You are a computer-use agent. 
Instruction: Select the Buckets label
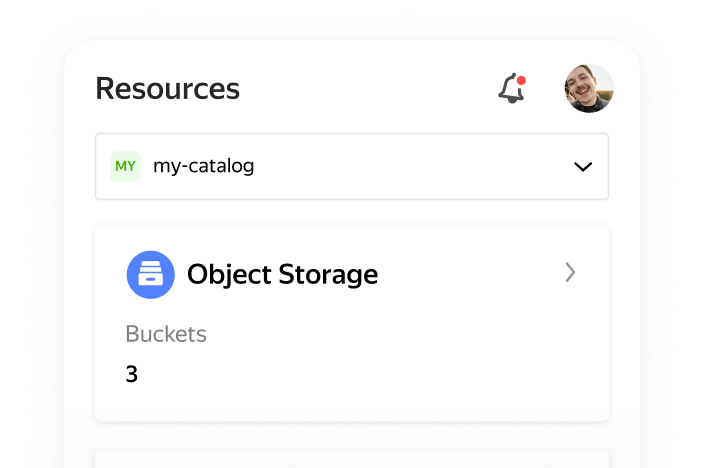point(166,334)
